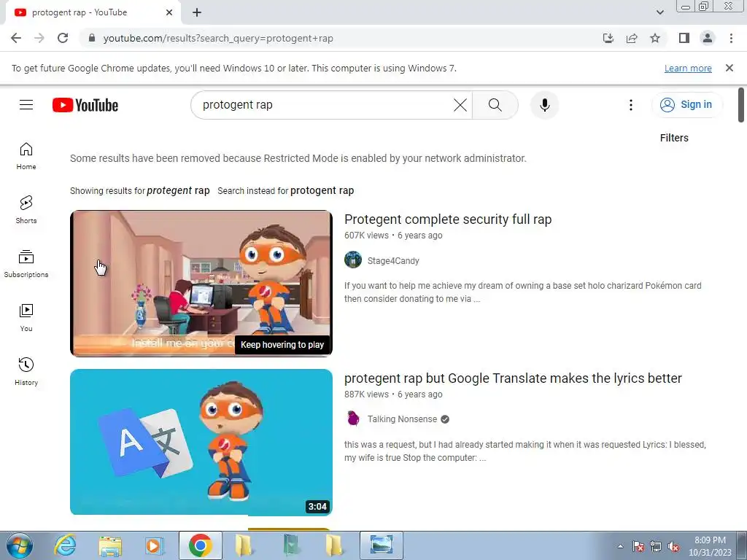Screen dimensions: 747x560
Task: Click the page vertical scrollbar thumb
Action: (x=741, y=105)
